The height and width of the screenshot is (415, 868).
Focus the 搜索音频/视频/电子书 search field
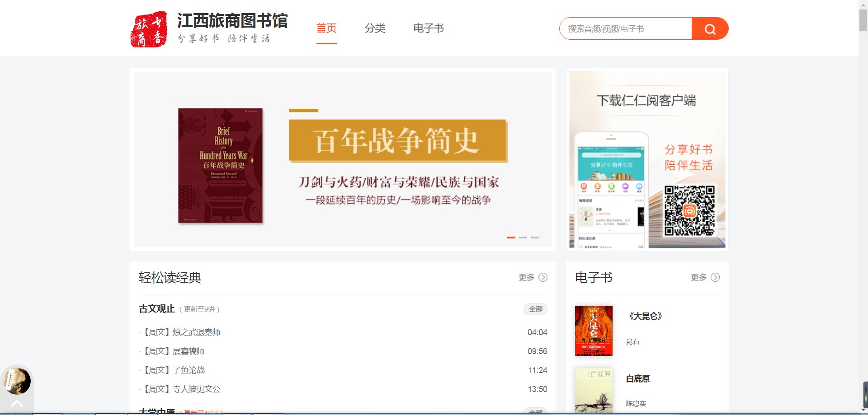(626, 28)
